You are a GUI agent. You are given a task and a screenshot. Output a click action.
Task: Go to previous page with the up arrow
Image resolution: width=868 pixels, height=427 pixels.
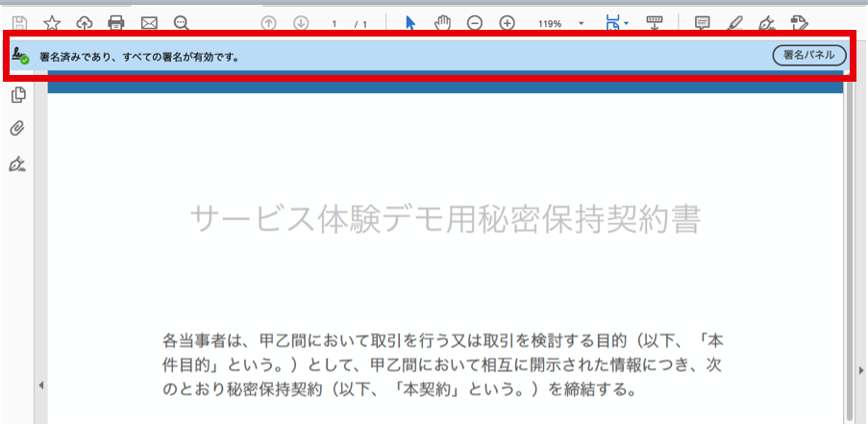click(268, 23)
